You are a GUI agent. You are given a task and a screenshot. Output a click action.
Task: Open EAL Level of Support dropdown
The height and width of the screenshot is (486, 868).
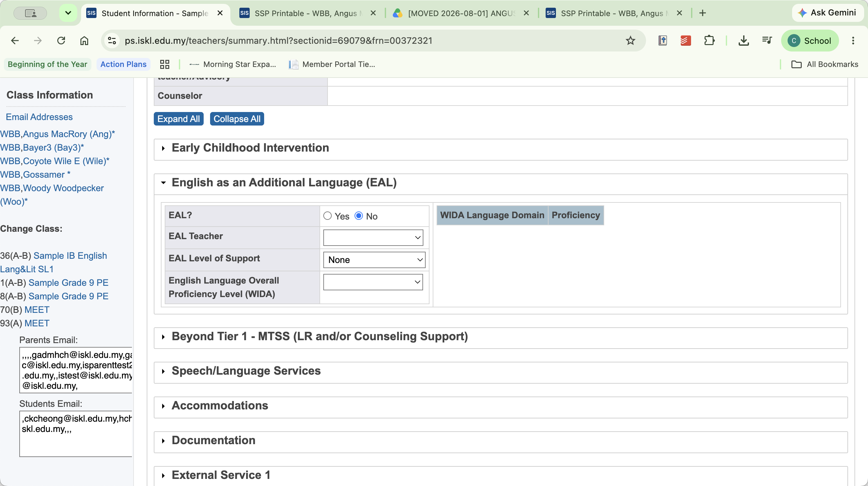[x=374, y=260]
